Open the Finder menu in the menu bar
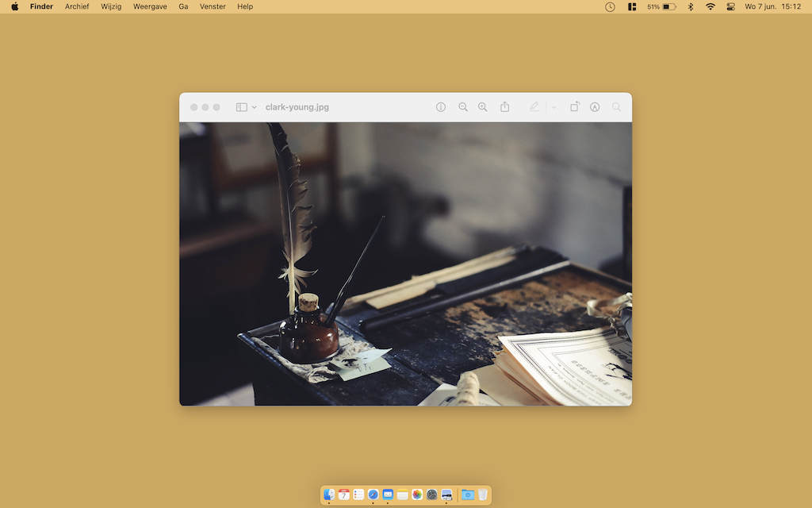 tap(41, 6)
